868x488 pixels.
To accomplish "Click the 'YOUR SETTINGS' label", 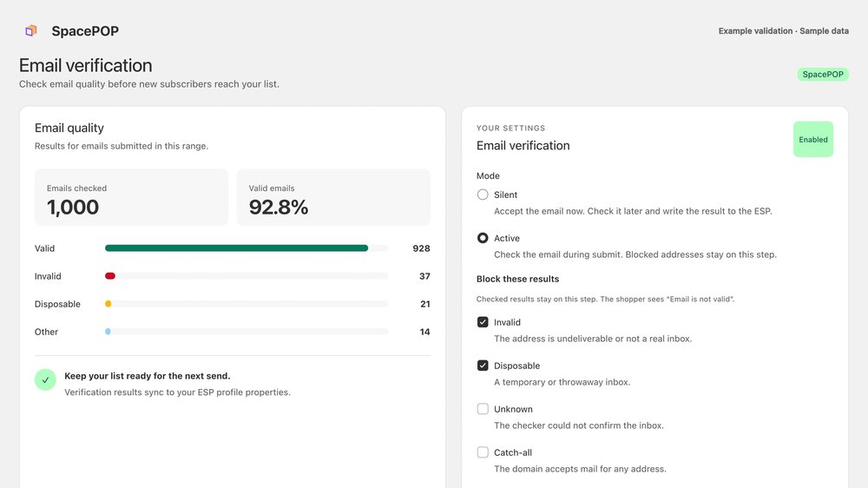I will (511, 128).
